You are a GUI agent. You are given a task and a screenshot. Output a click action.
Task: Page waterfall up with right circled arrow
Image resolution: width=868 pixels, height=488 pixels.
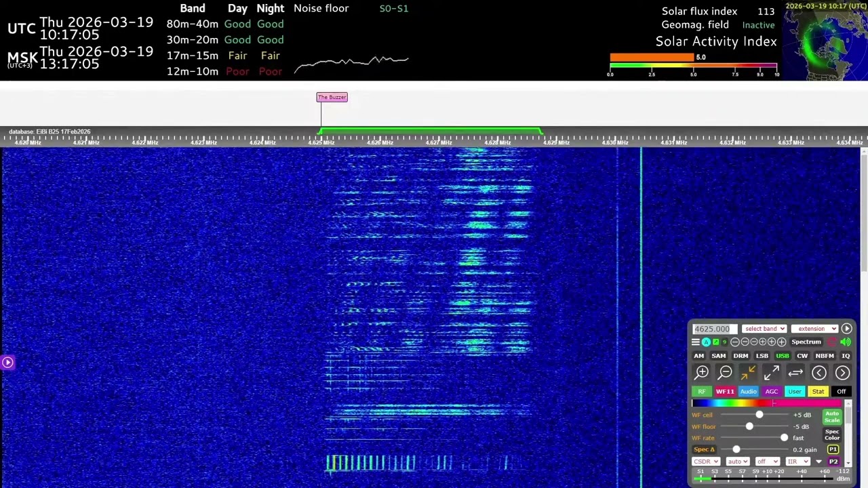[842, 372]
